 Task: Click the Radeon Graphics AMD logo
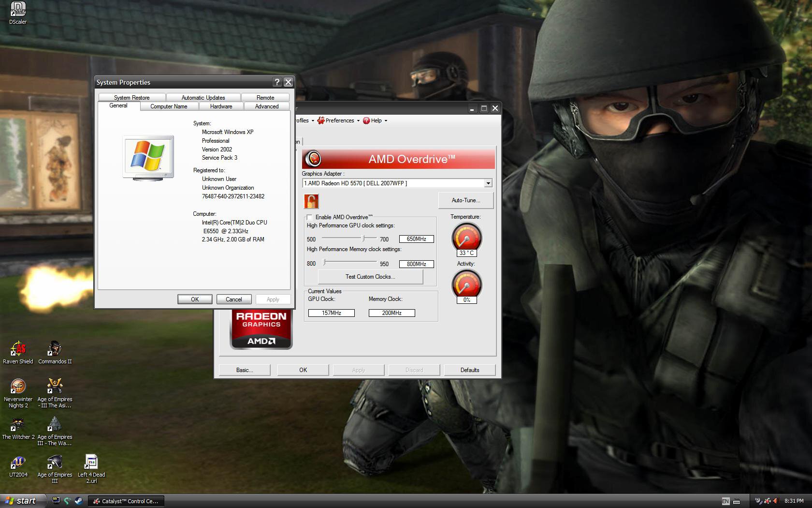coord(261,329)
